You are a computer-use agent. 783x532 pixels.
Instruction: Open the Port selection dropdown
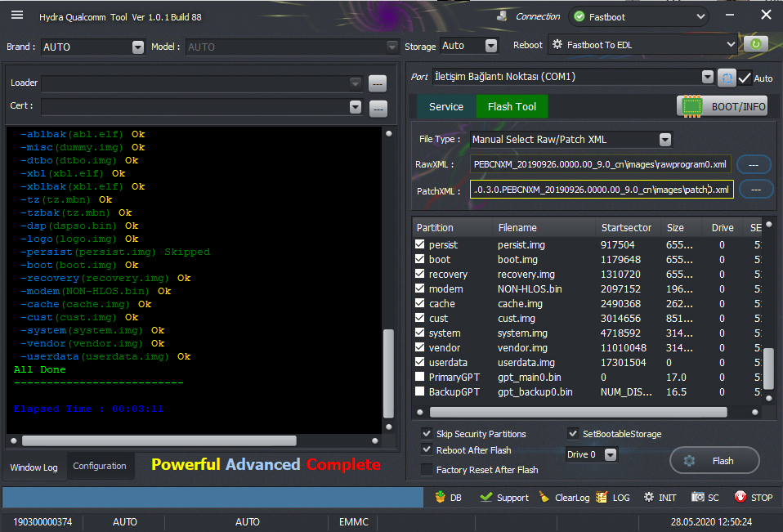pyautogui.click(x=708, y=77)
